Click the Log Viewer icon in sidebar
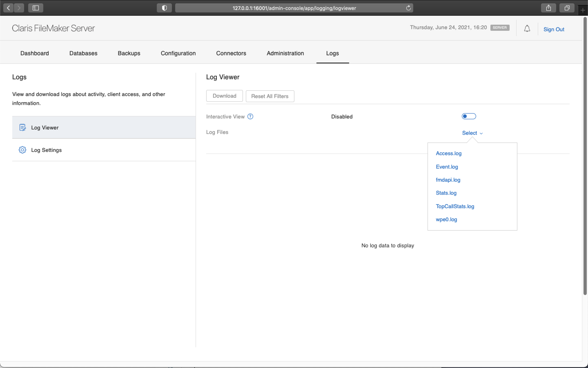This screenshot has width=588, height=368. 22,127
